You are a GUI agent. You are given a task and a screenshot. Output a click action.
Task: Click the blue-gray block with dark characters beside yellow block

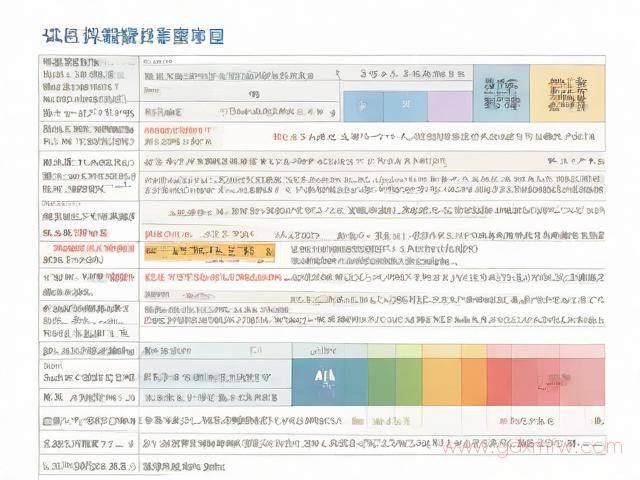pos(501,93)
